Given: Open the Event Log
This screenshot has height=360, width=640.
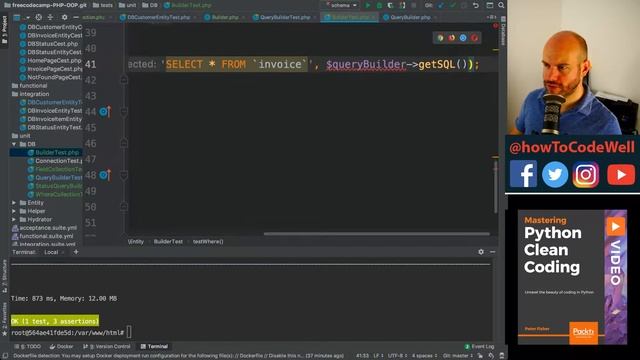Looking at the screenshot, I should click(x=480, y=347).
